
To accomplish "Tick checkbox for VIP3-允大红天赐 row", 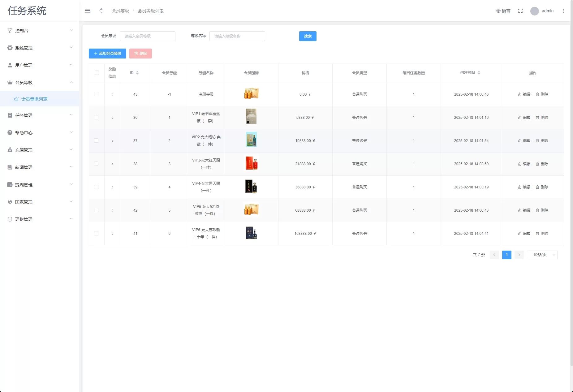I will tap(96, 164).
